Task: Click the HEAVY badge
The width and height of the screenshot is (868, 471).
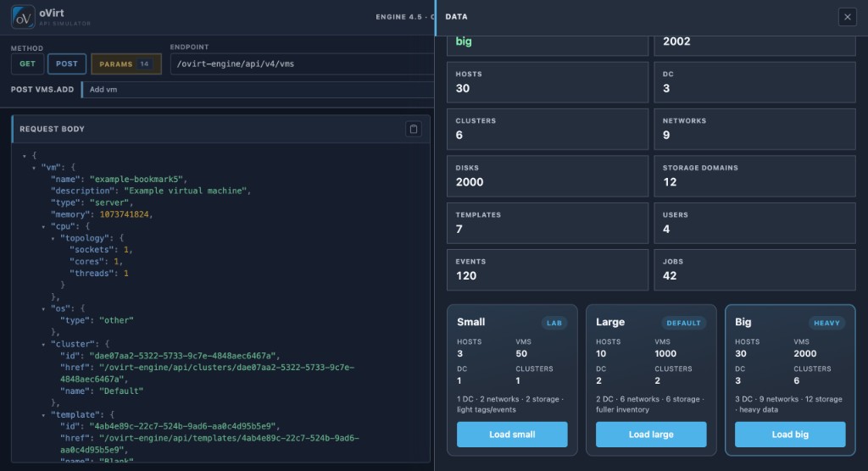Action: [x=826, y=324]
